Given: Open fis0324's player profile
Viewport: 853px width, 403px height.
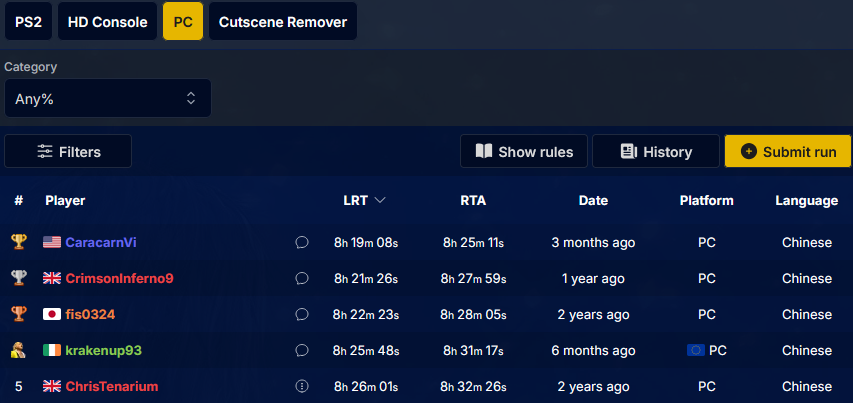Looking at the screenshot, I should pos(90,314).
